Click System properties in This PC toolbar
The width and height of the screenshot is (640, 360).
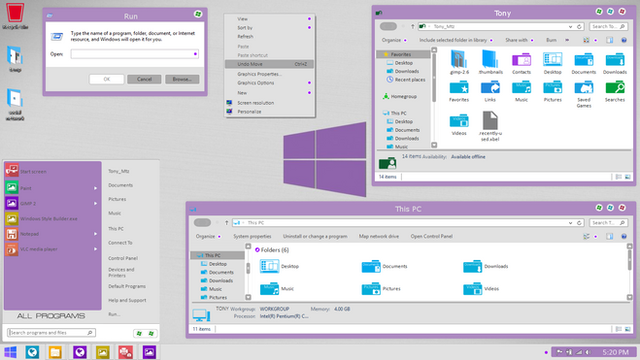(252, 236)
